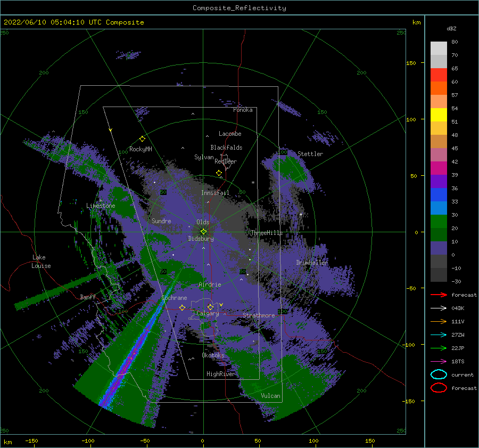Pick the slate purple 0-10 dBZ swatch

click(x=439, y=248)
